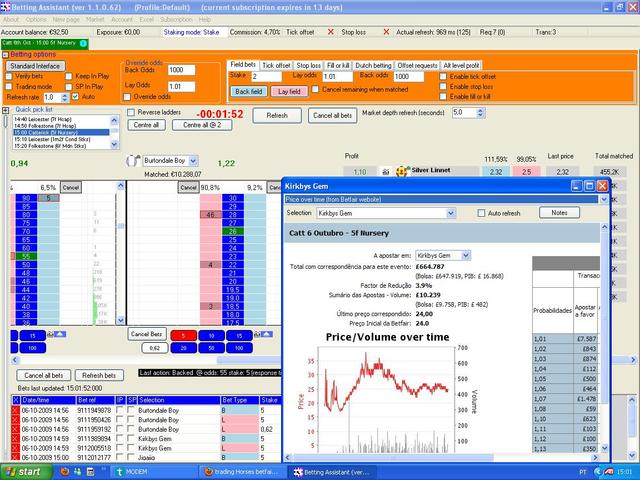Viewport: 640px width, 480px height.
Task: Cancel bet 9112005518 with its red X
Action: [x=16, y=448]
